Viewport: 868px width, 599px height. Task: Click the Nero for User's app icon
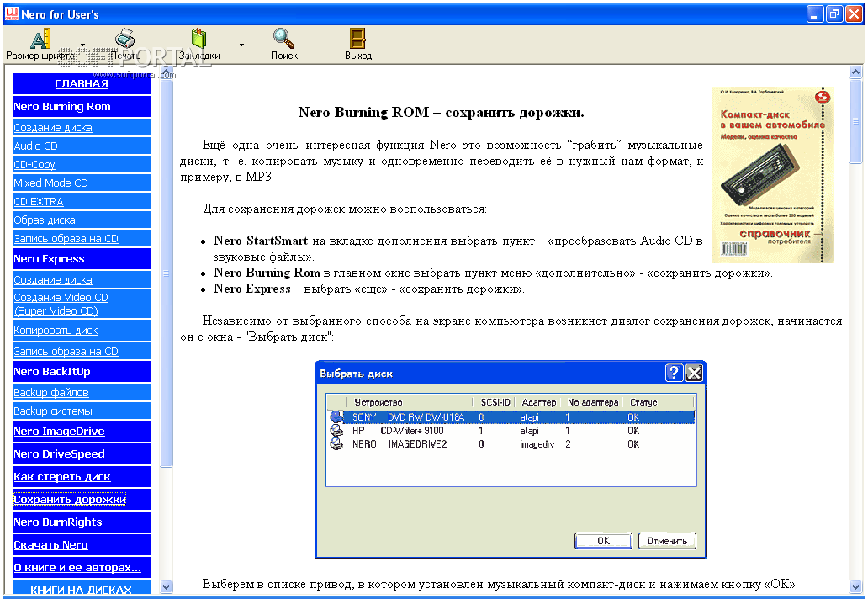(x=11, y=13)
